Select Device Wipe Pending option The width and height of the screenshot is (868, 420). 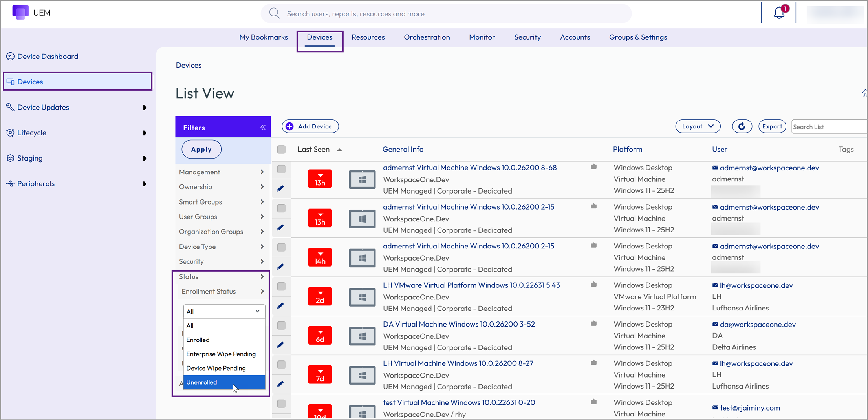(x=224, y=368)
